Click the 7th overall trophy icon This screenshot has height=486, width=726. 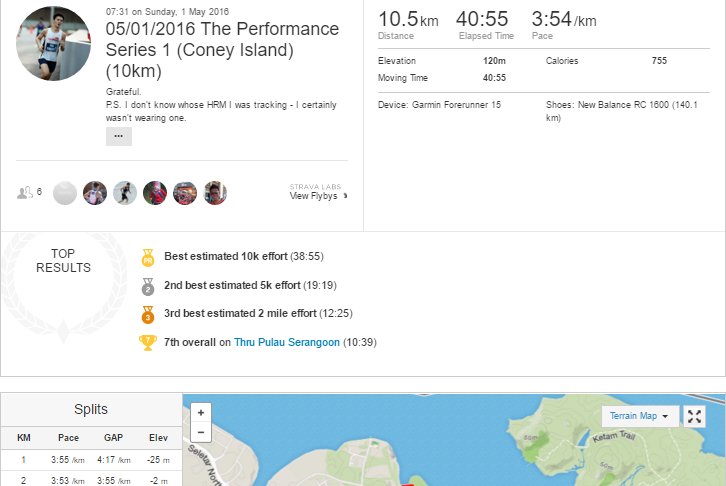148,343
